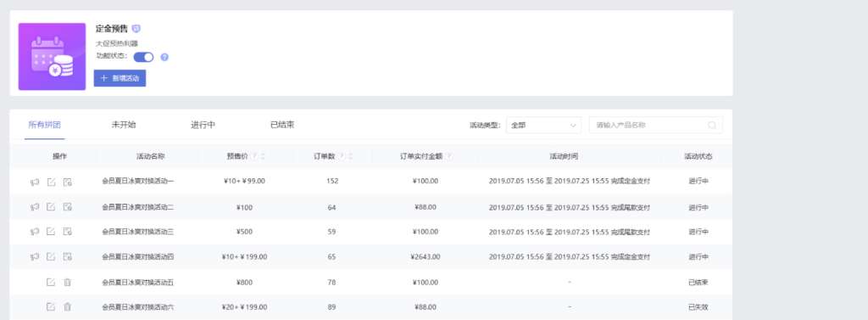Sort by 订单数 using its sort arrows
This screenshot has height=320, width=868.
(350, 156)
